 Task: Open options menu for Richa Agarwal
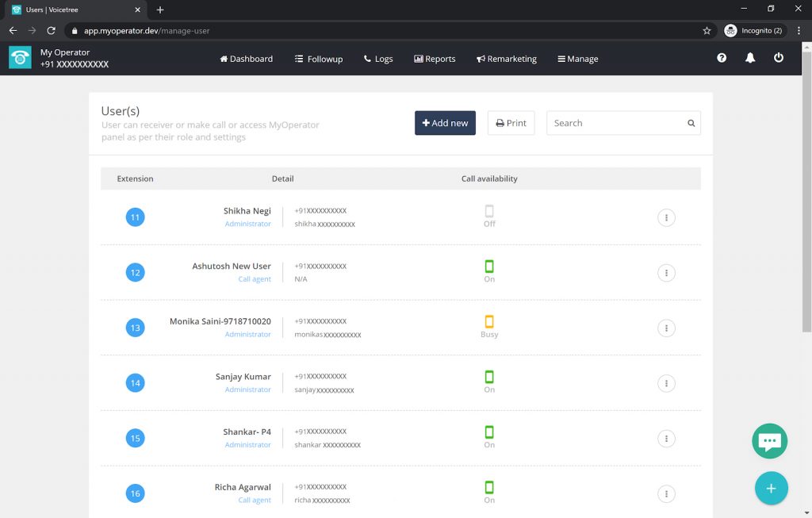click(666, 493)
